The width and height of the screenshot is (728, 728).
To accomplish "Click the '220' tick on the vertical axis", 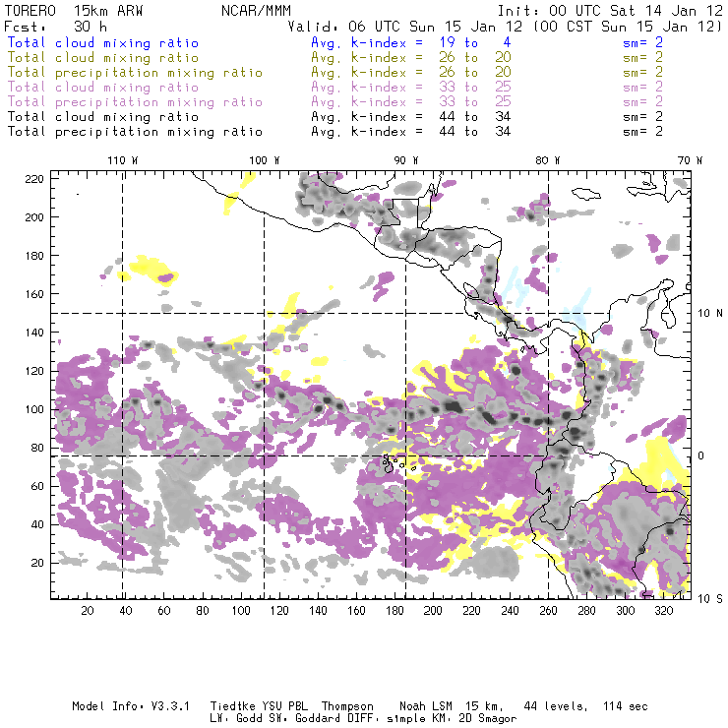I will click(34, 179).
